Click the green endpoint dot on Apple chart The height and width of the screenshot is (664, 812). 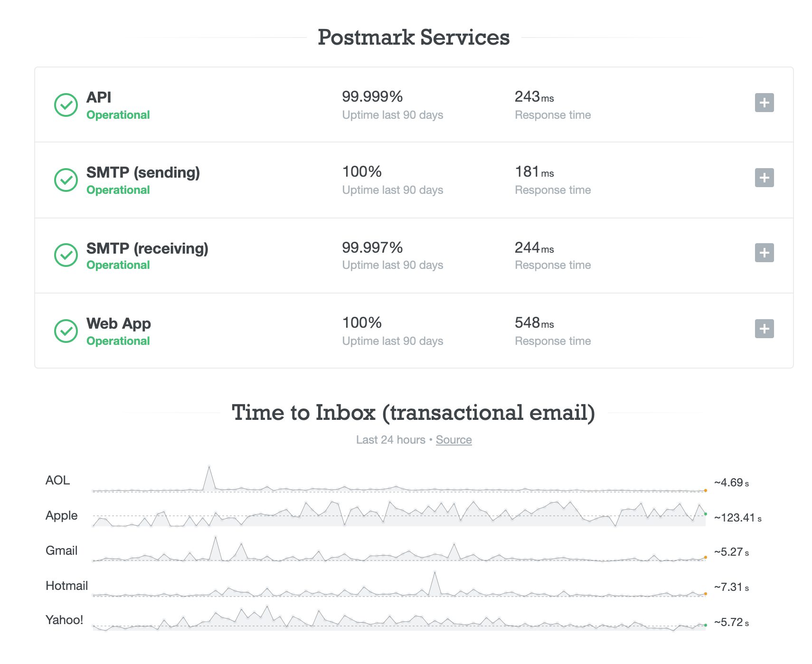pos(706,514)
